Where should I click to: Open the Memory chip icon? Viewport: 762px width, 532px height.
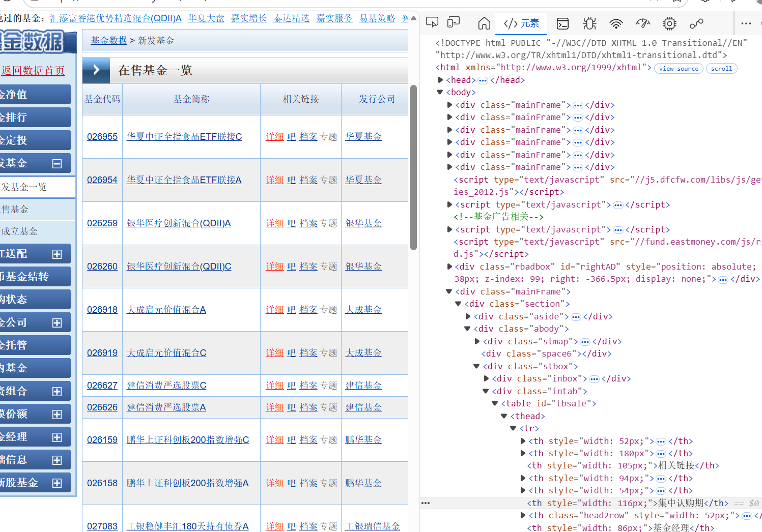669,23
